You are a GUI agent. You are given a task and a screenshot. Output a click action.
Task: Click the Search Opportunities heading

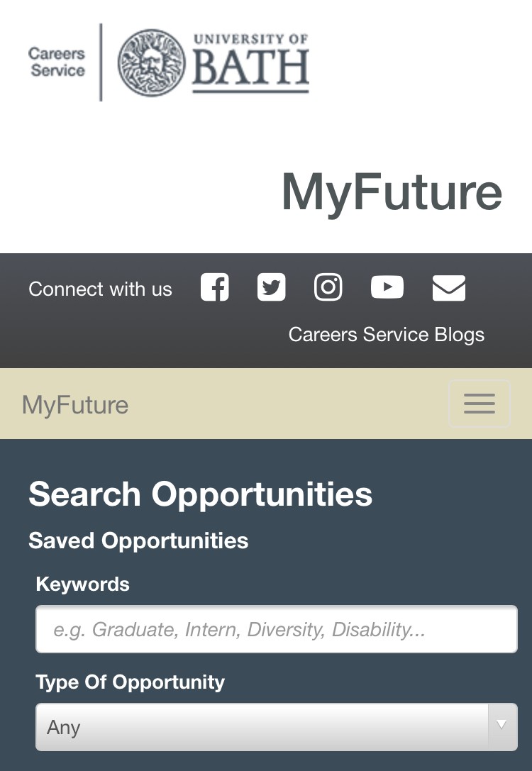coord(201,494)
